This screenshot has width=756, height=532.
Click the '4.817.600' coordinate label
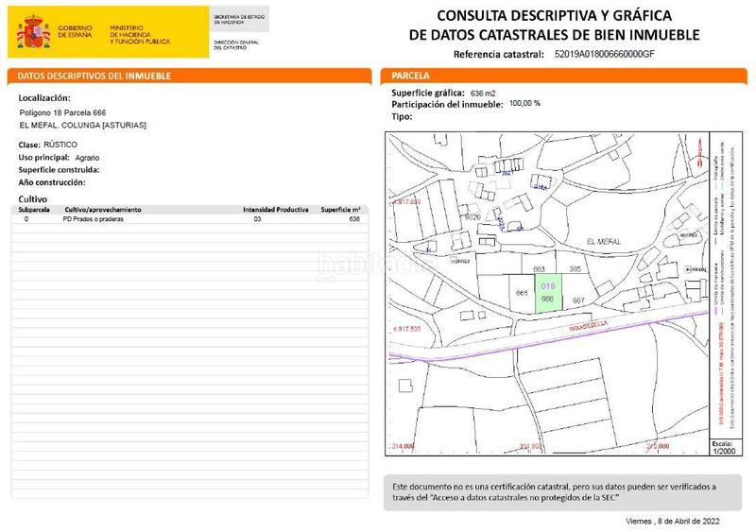[406, 201]
